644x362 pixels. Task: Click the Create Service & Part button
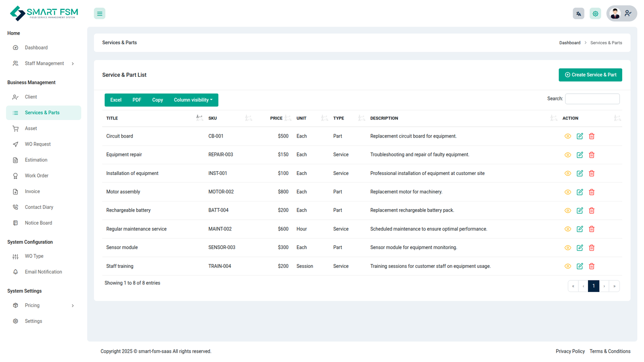(590, 75)
